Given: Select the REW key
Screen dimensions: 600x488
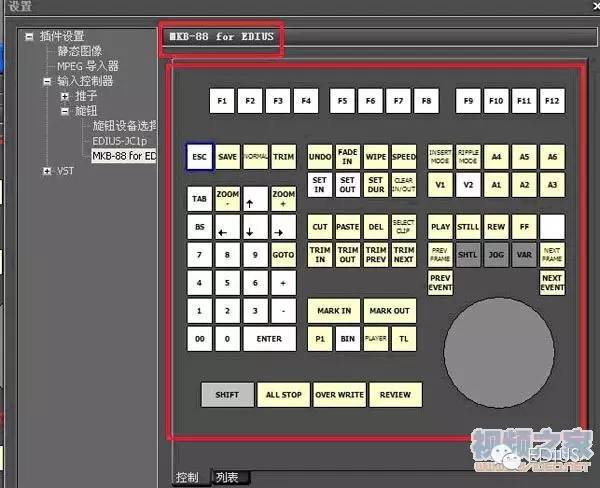Looking at the screenshot, I should pyautogui.click(x=496, y=227).
